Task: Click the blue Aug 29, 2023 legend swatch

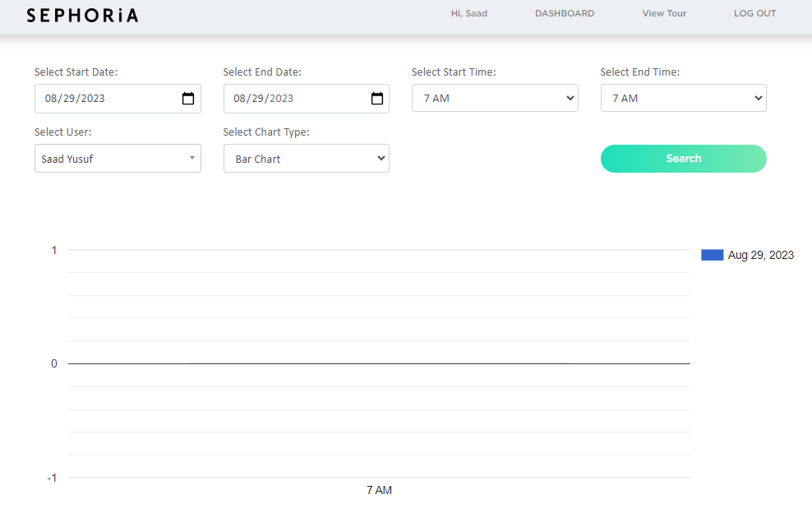Action: 712,255
